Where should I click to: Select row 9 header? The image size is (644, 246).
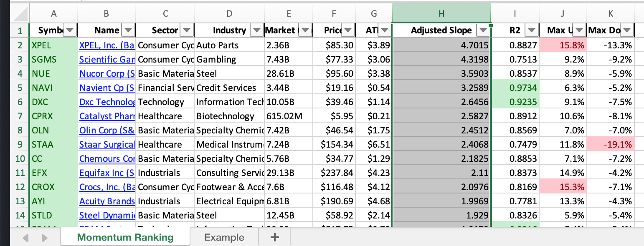click(20, 144)
